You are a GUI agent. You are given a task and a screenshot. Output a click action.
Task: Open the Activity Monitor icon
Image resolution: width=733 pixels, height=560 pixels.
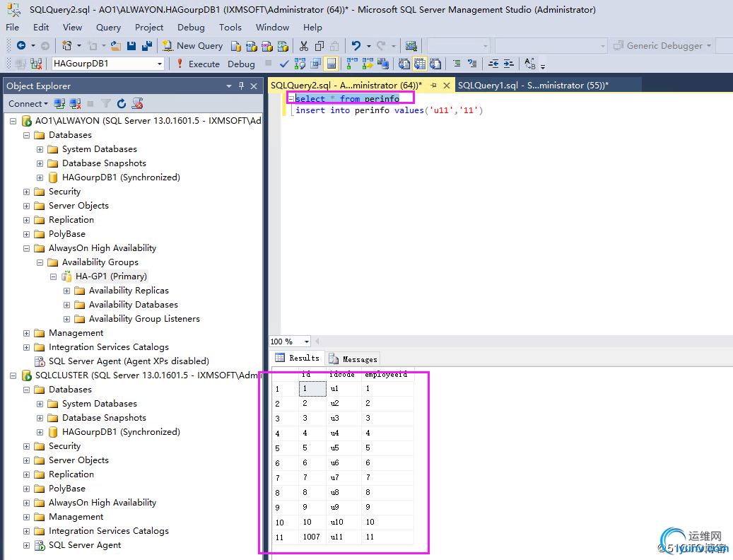click(411, 46)
